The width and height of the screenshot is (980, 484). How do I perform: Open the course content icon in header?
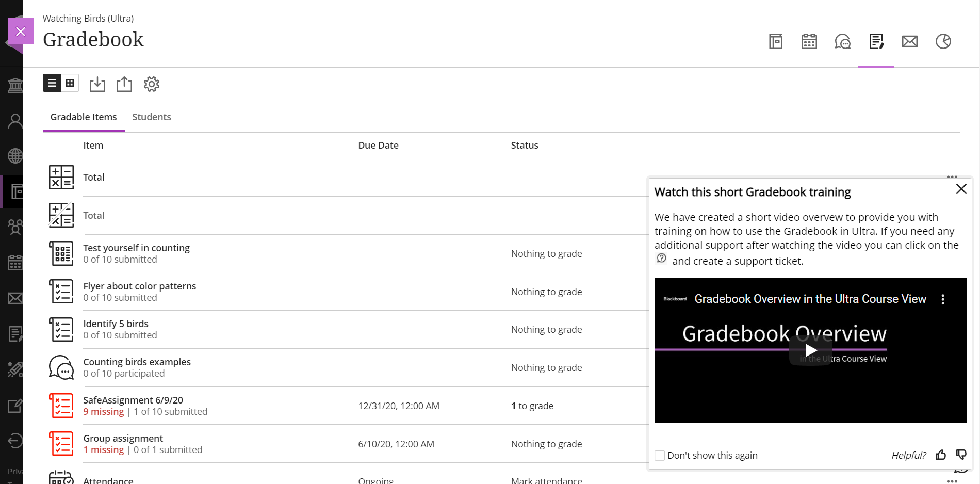[x=775, y=41]
